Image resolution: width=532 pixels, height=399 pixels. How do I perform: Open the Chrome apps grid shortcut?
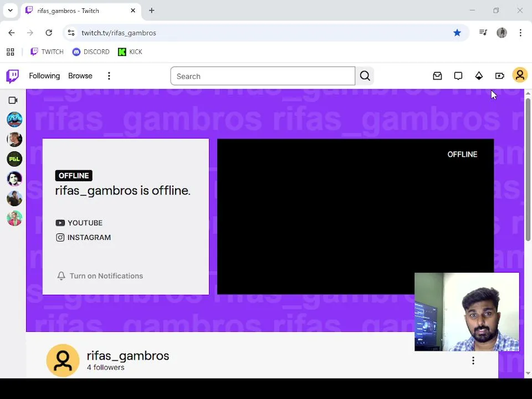(11, 52)
